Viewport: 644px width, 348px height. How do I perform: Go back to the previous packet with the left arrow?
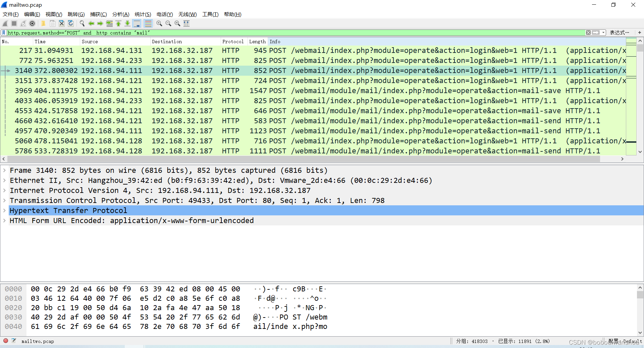coord(91,23)
